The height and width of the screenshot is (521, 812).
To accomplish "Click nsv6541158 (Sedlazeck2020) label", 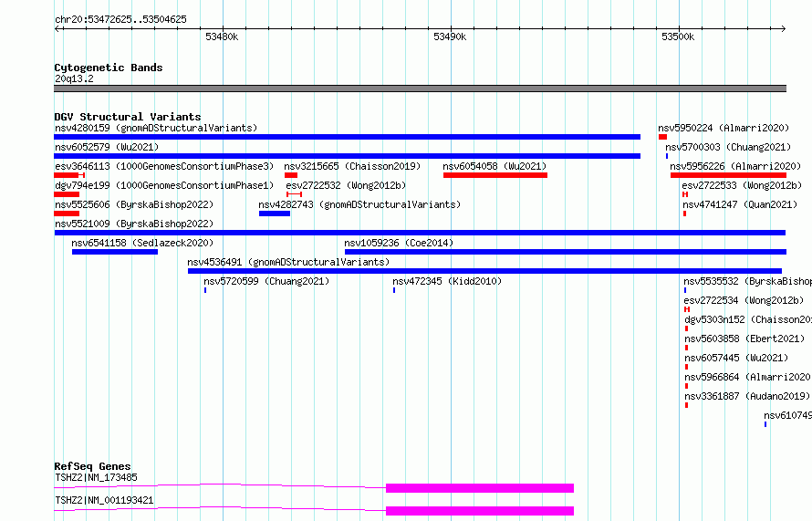I will click(142, 243).
